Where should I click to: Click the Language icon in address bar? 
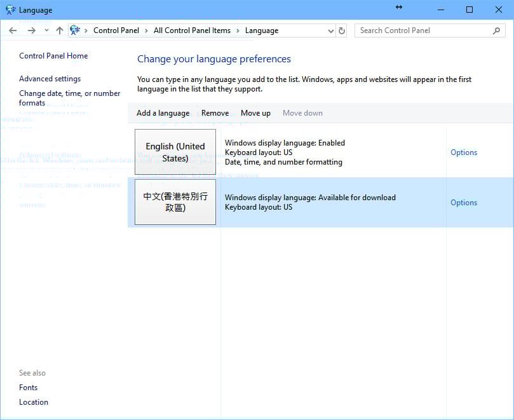coord(75,30)
